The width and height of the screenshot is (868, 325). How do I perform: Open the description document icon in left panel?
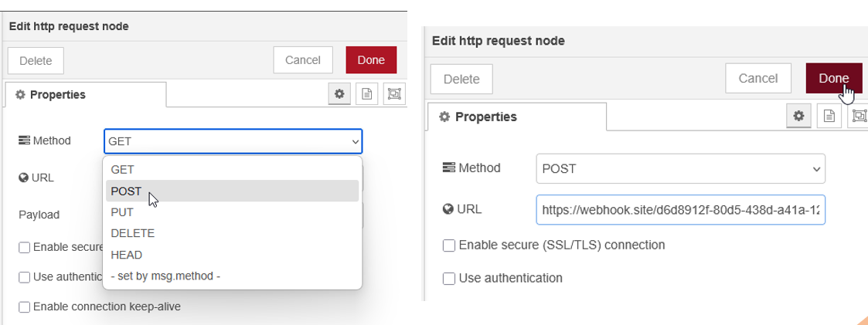pos(366,94)
